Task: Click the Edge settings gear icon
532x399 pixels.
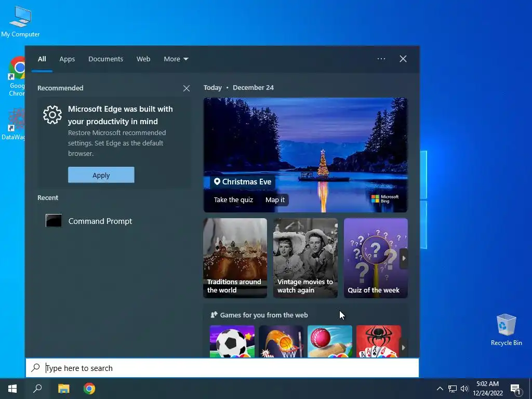Action: [52, 115]
